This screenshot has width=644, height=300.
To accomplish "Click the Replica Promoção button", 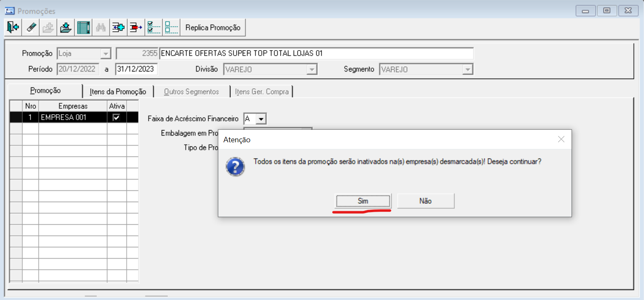I will (213, 28).
